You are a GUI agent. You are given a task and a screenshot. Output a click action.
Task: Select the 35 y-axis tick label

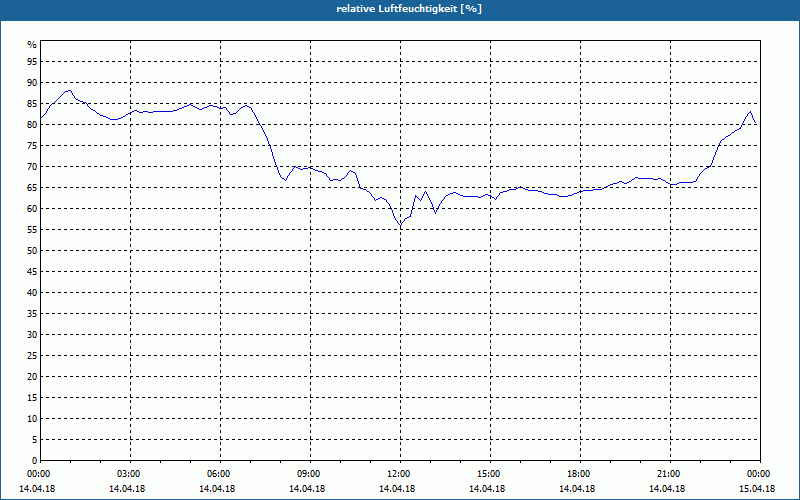tap(32, 314)
